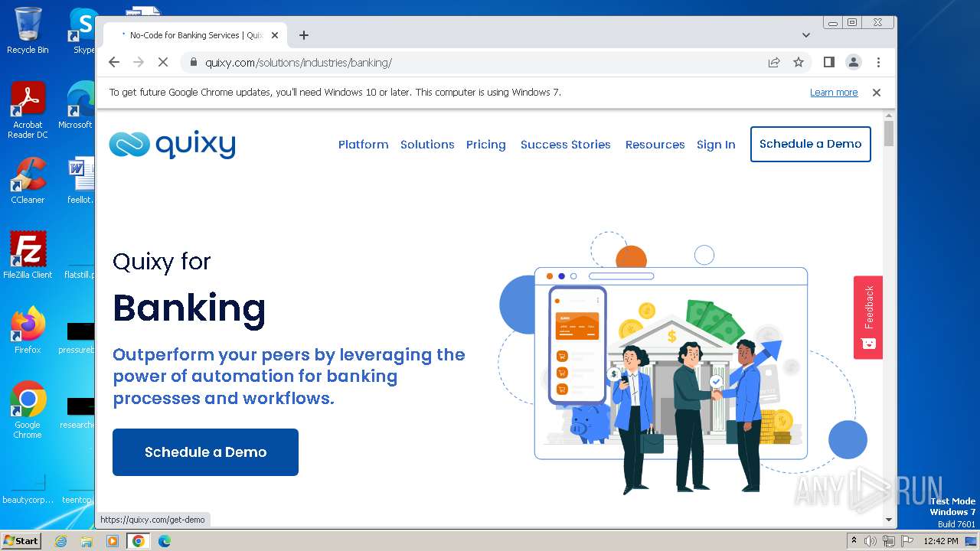Open the Resources menu

point(655,145)
